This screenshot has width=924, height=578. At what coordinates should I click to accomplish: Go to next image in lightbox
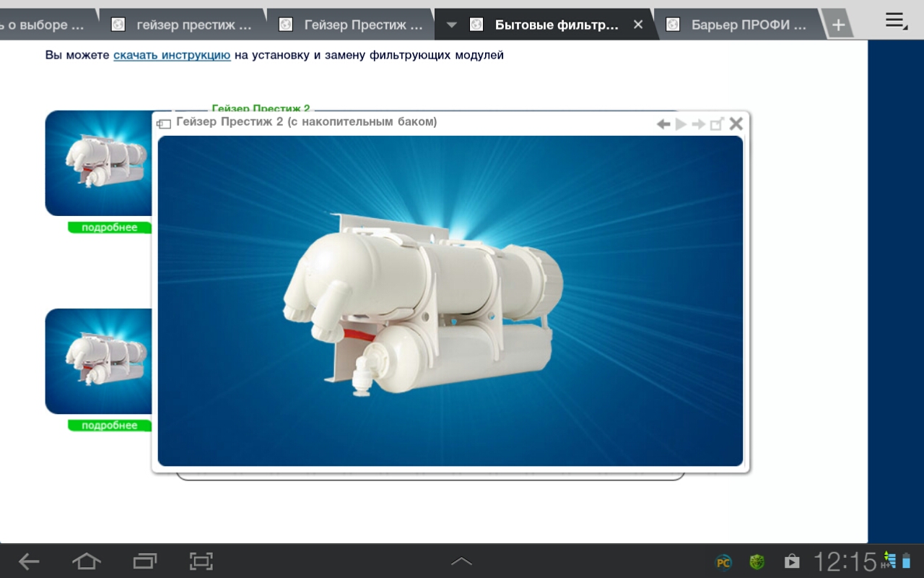[698, 124]
